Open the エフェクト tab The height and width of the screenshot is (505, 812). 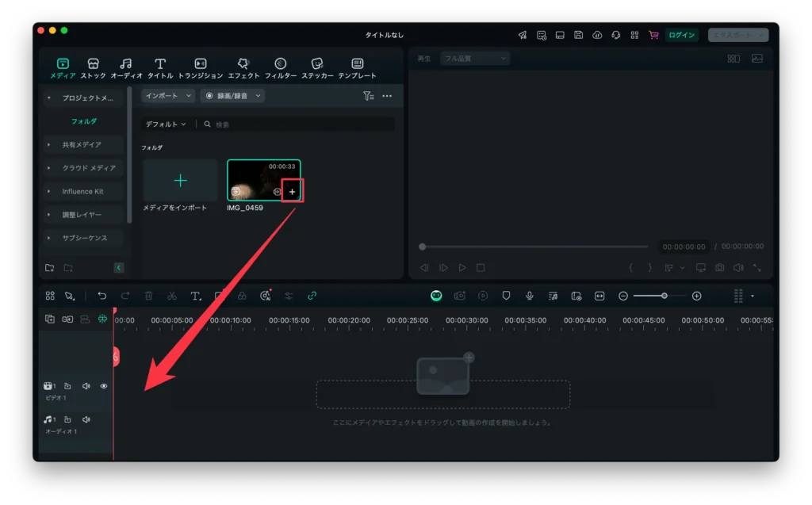coord(243,68)
